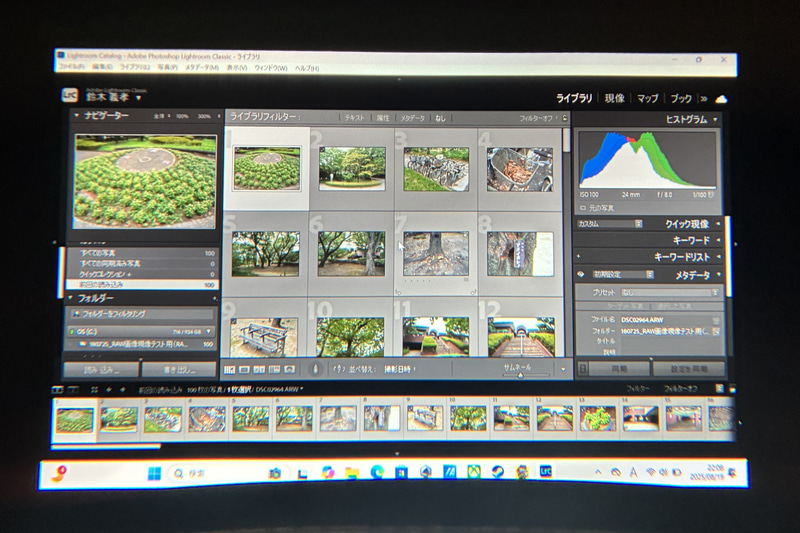This screenshot has width=800, height=533.
Task: Open Microsoft Edge from the taskbar
Action: point(377,473)
